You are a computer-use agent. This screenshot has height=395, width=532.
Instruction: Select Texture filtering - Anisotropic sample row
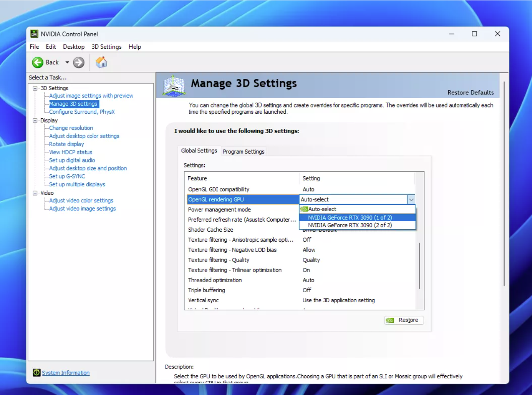click(300, 240)
